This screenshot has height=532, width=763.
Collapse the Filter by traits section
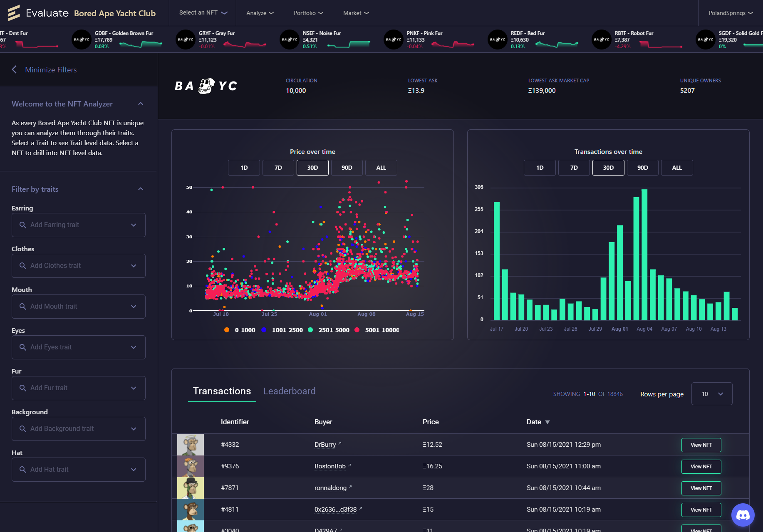click(x=141, y=189)
